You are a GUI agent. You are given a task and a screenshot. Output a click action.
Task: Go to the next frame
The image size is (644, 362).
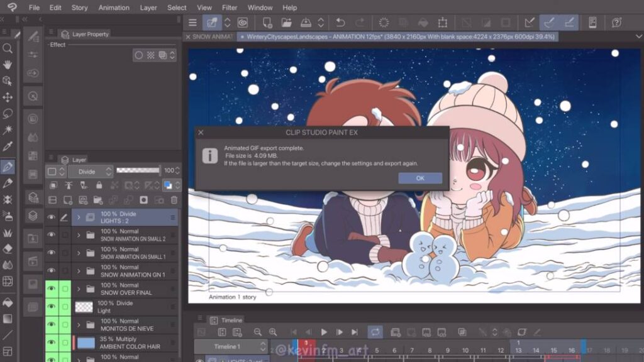click(339, 332)
